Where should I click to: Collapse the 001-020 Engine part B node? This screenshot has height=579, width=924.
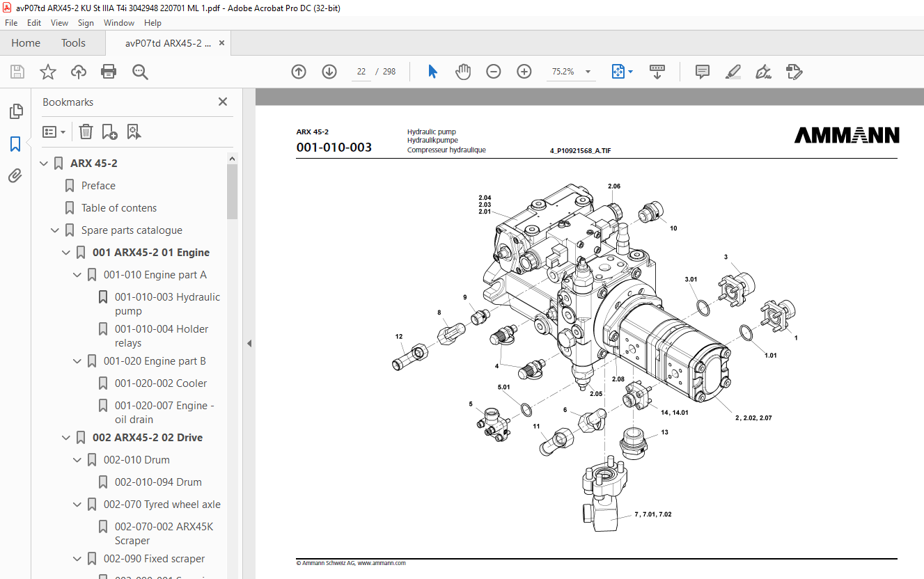pos(77,361)
